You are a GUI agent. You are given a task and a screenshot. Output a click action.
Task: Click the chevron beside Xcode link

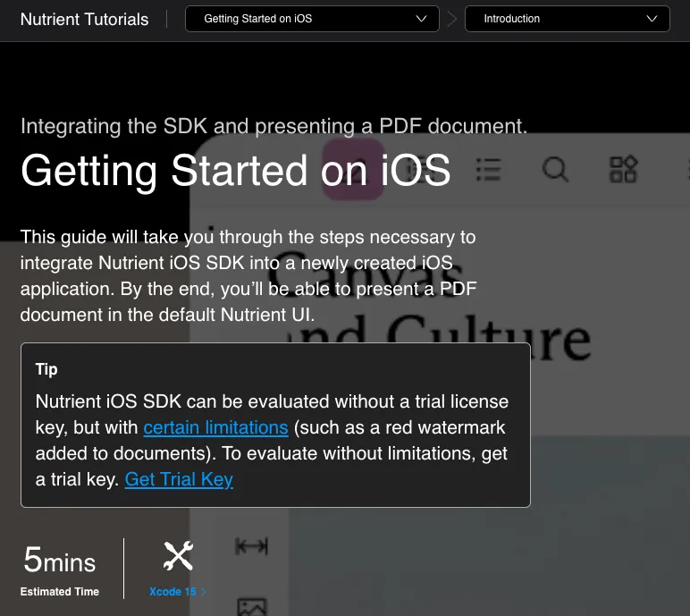pyautogui.click(x=204, y=592)
